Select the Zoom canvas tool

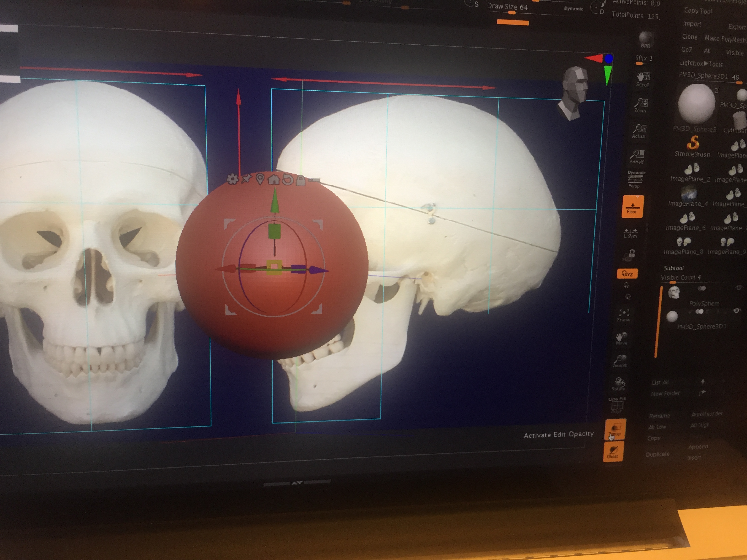[x=640, y=105]
